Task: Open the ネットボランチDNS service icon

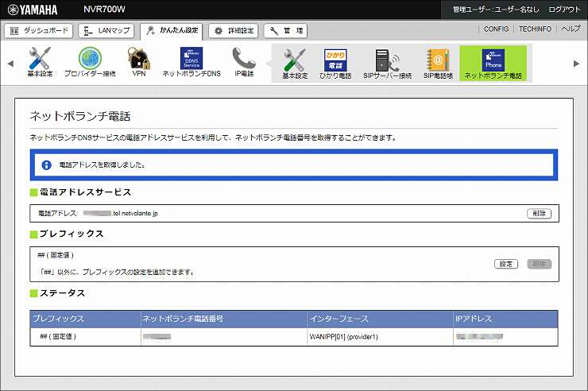Action: (191, 62)
